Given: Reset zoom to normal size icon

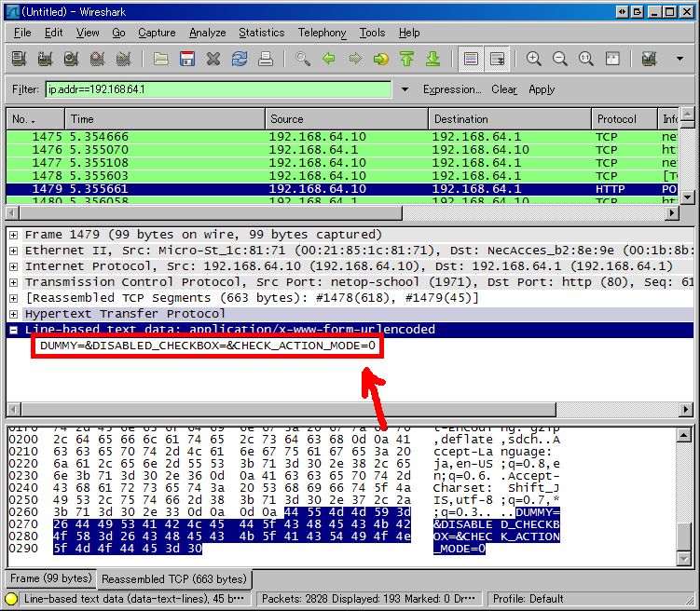Looking at the screenshot, I should coord(586,59).
